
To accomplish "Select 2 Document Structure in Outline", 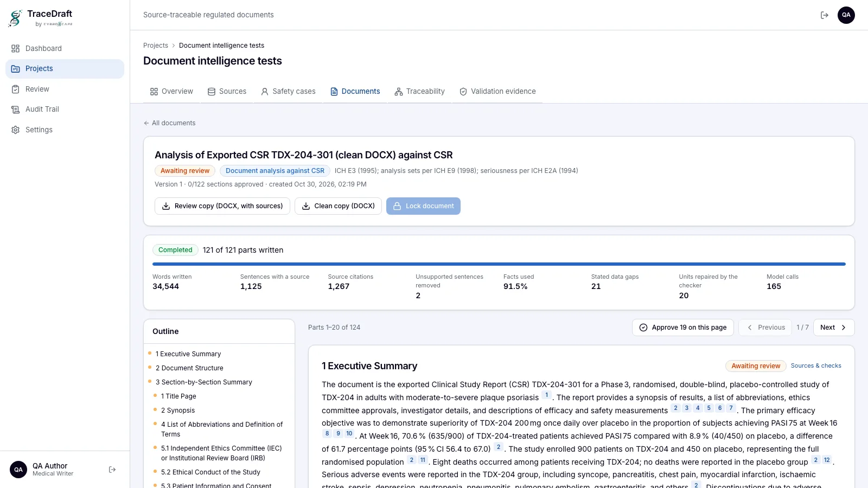I will [x=189, y=368].
